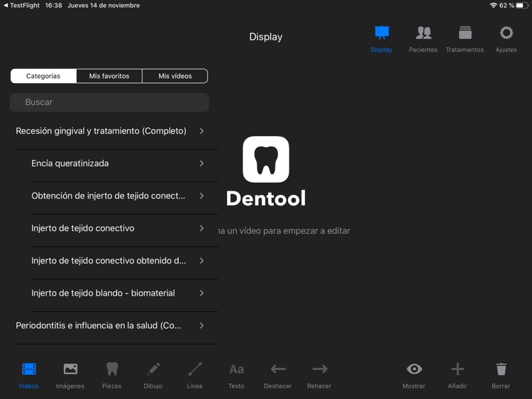
Task: Select the Imágenes picture tool
Action: coord(70,369)
